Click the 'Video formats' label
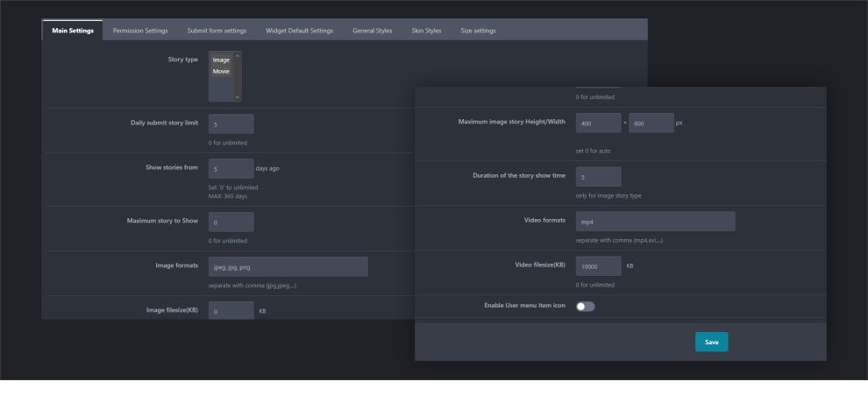 pos(544,220)
